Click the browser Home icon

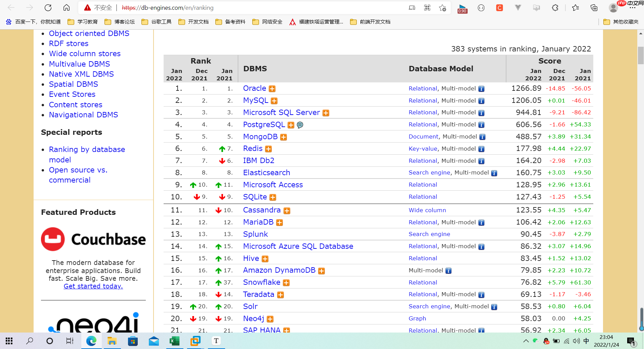pyautogui.click(x=66, y=7)
